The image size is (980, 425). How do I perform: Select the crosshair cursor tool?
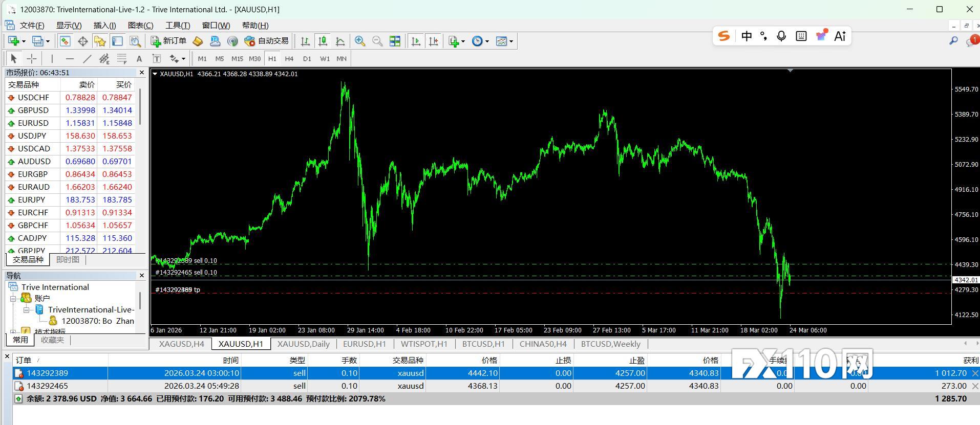[x=31, y=59]
